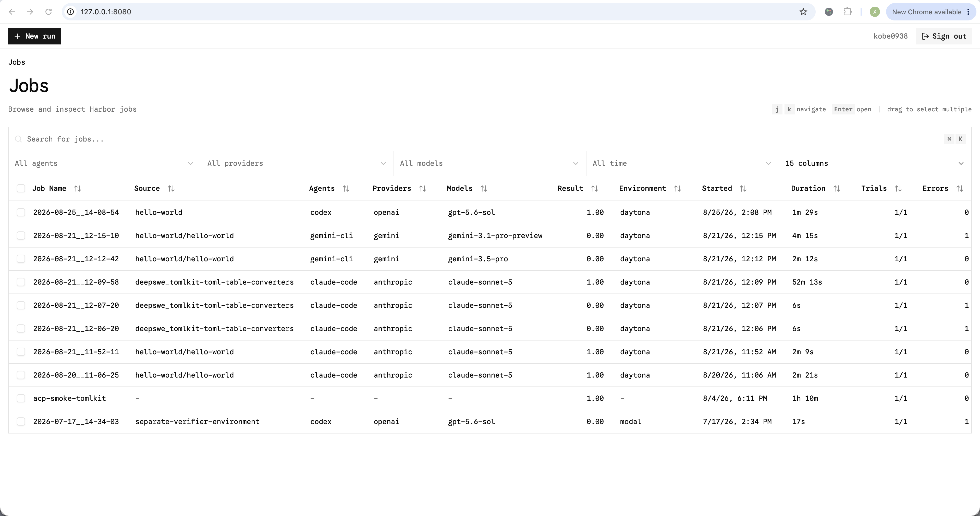Select job 2026-08-25__14-08-54 checkbox
The height and width of the screenshot is (516, 980).
click(x=21, y=213)
